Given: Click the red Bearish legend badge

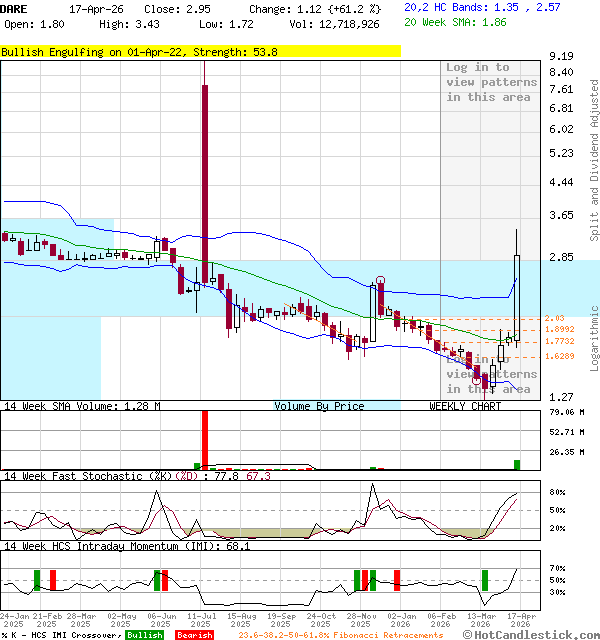Looking at the screenshot, I should pyautogui.click(x=194, y=635).
